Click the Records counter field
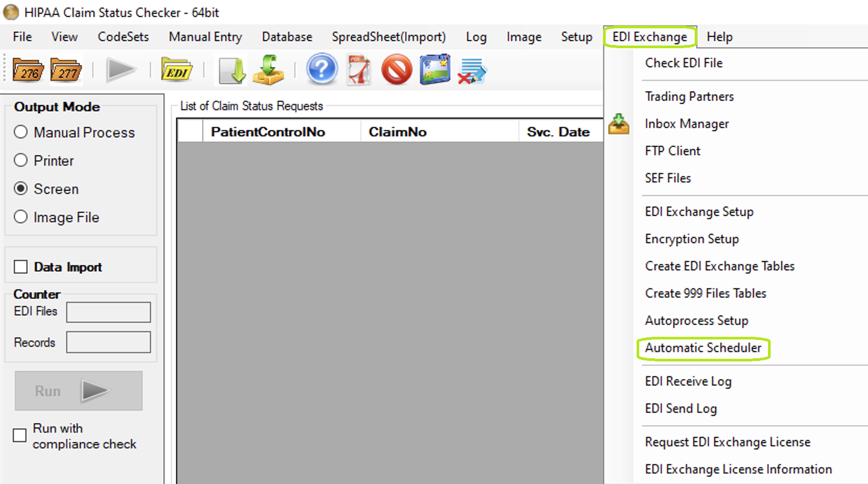The image size is (868, 484). coord(108,342)
